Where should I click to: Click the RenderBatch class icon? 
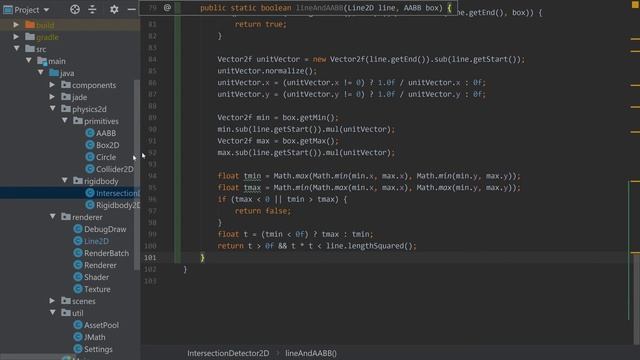[78, 253]
